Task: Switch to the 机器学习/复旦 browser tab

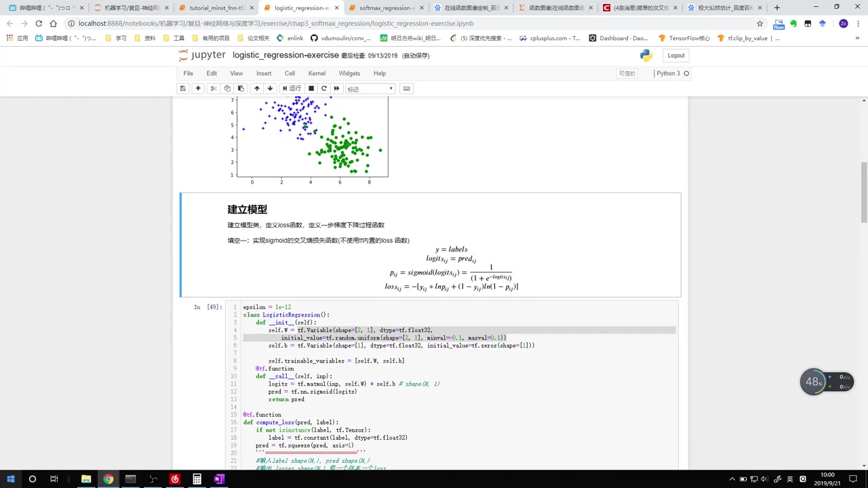Action: tap(132, 7)
